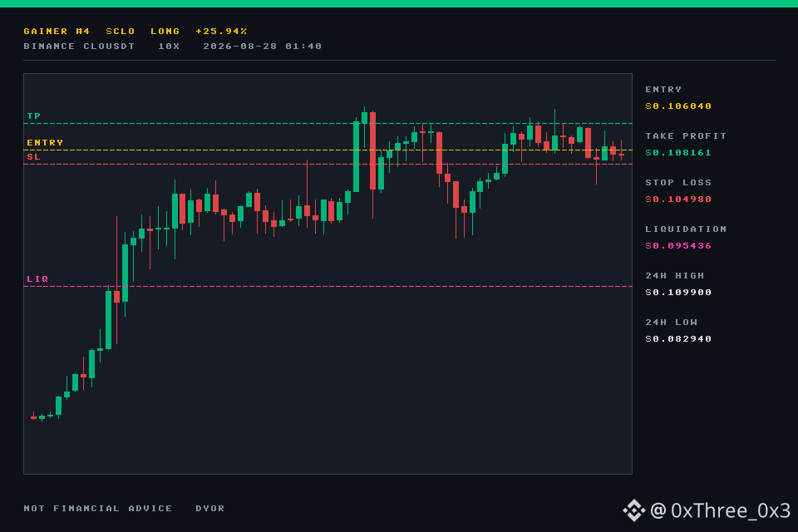Click the +25.94% gain figure

[x=221, y=31]
